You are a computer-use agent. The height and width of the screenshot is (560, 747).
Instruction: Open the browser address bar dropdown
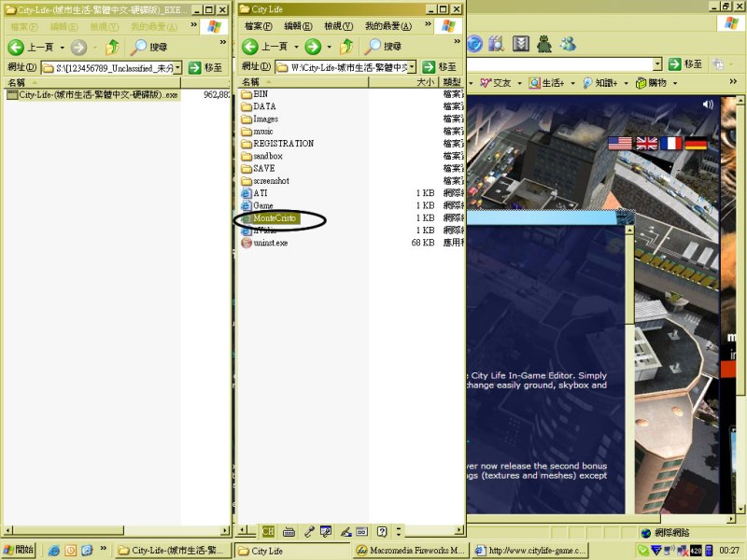(658, 63)
